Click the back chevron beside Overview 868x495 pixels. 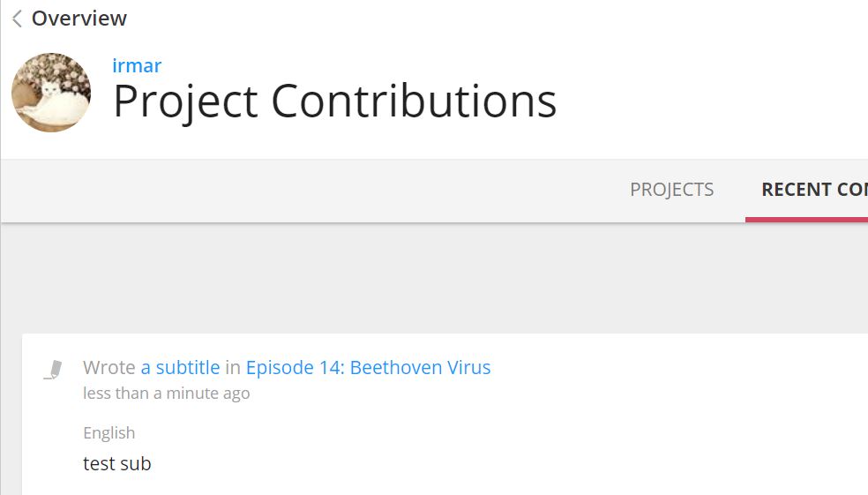click(x=17, y=19)
